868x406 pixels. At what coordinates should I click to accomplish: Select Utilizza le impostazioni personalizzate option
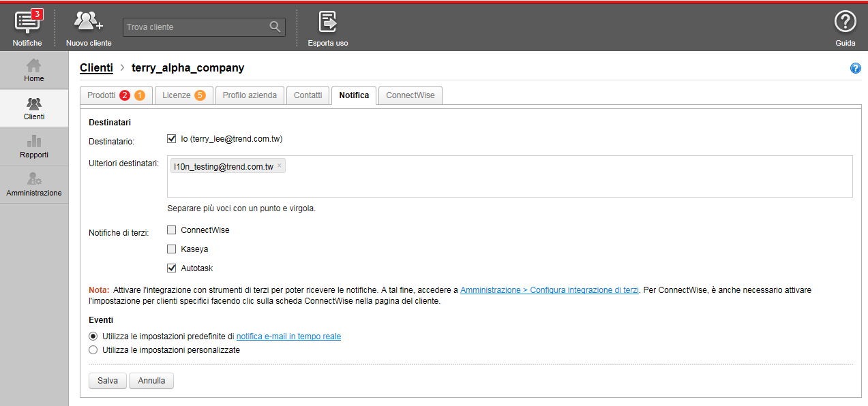[93, 350]
